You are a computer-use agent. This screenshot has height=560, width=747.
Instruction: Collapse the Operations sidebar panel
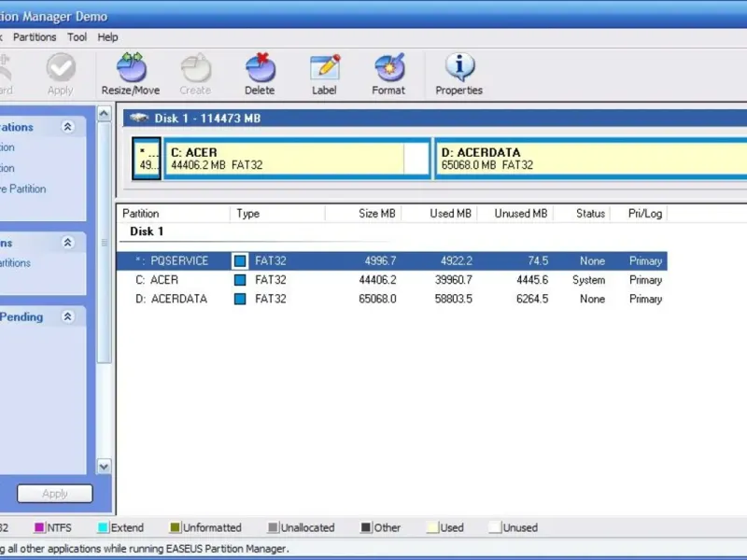point(68,127)
